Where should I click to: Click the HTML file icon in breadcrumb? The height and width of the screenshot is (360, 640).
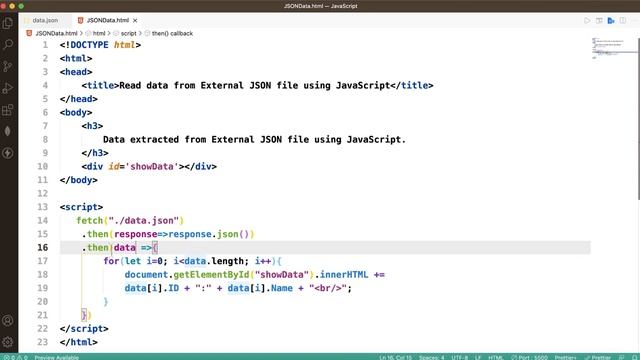[x=29, y=33]
